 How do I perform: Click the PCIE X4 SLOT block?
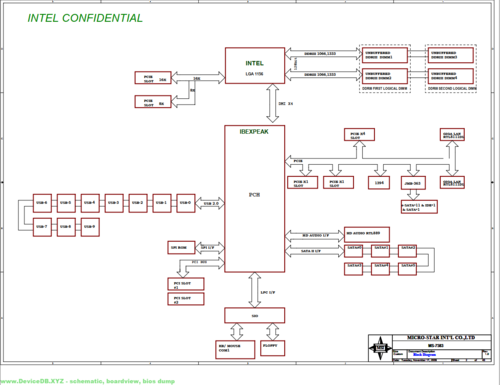click(x=359, y=135)
